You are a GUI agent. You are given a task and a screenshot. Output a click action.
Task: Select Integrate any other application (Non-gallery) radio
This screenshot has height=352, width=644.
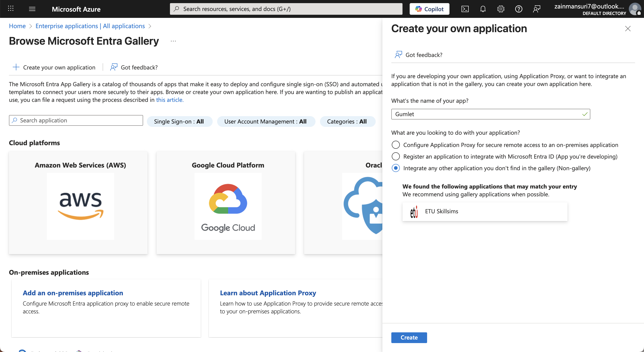click(396, 168)
